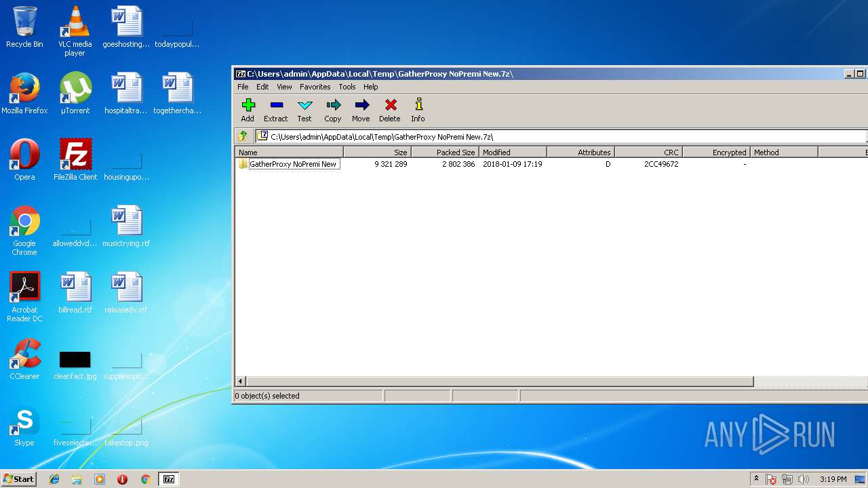Open the View menu

(x=284, y=87)
